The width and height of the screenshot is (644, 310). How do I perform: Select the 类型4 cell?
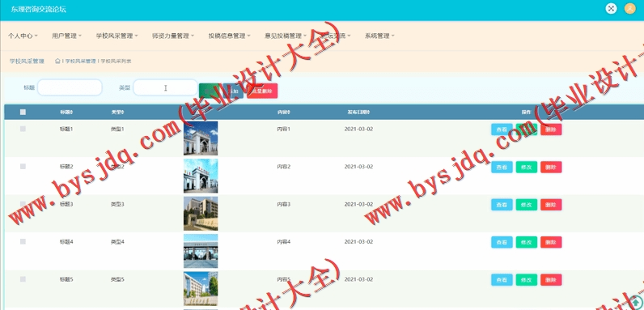pos(117,242)
